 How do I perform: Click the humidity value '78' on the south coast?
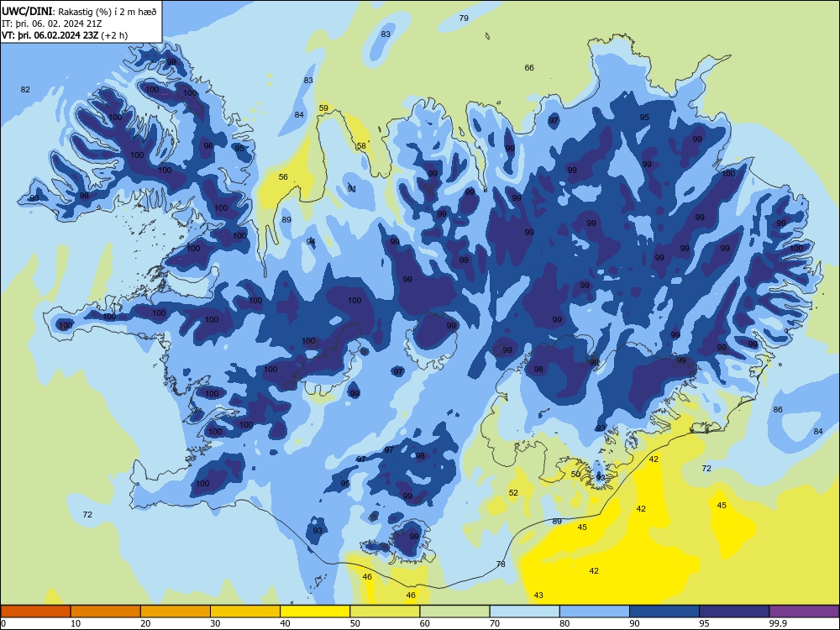tap(501, 564)
